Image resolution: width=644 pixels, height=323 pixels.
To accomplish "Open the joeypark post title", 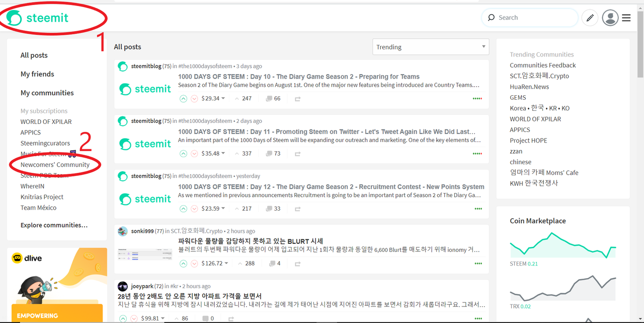I will pyautogui.click(x=190, y=296).
